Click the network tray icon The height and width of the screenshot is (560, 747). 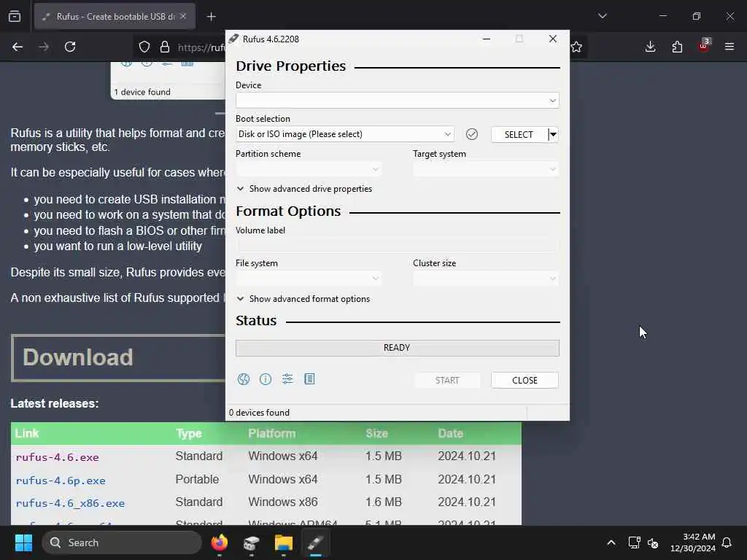coord(634,542)
